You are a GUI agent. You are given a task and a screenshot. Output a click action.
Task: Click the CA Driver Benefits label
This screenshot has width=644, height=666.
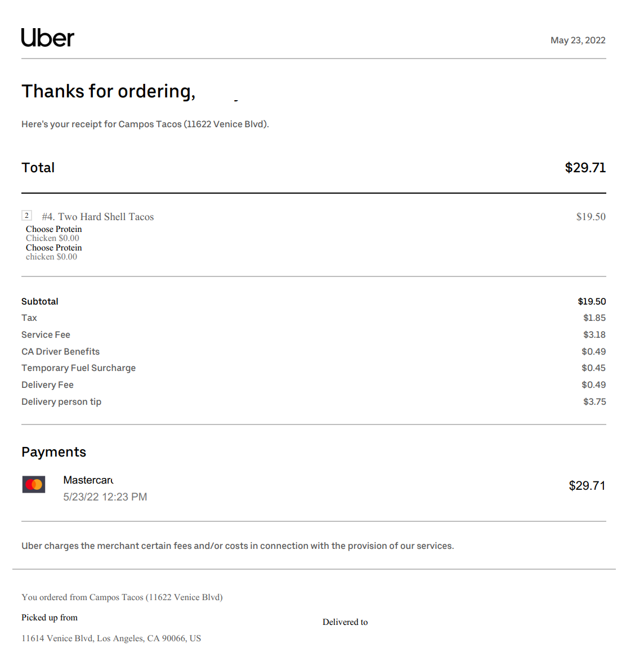(61, 352)
